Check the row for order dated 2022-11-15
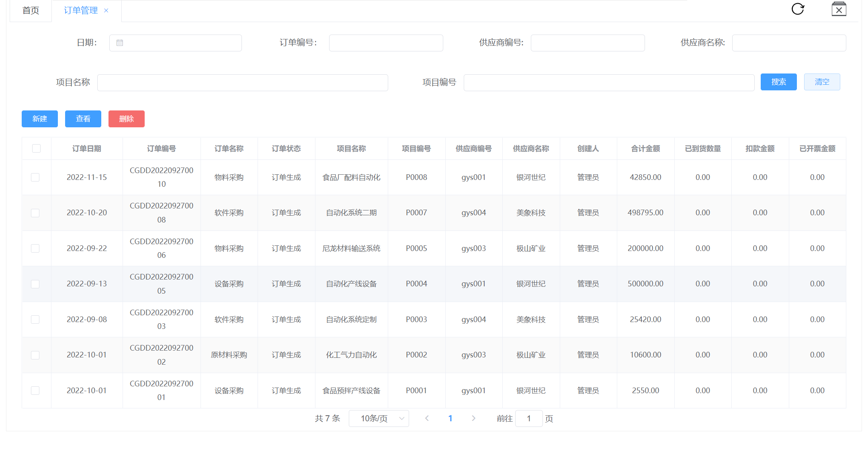 click(x=35, y=178)
